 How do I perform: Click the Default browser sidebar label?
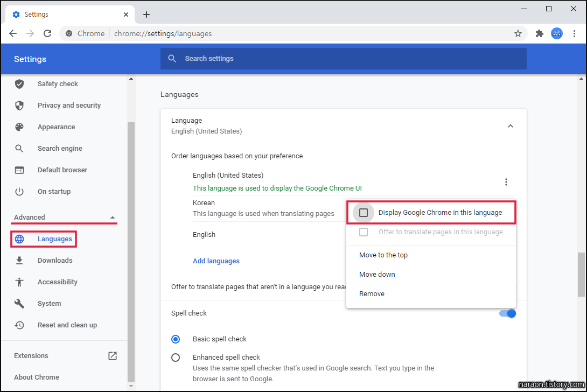click(x=62, y=170)
